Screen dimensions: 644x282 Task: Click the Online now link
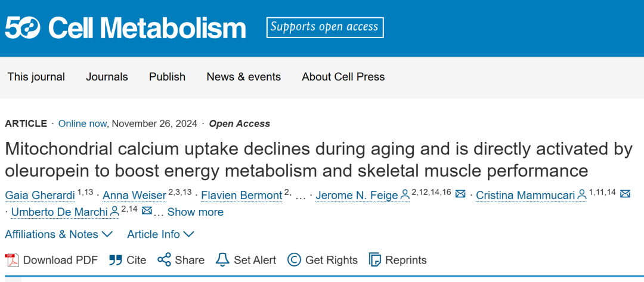82,124
